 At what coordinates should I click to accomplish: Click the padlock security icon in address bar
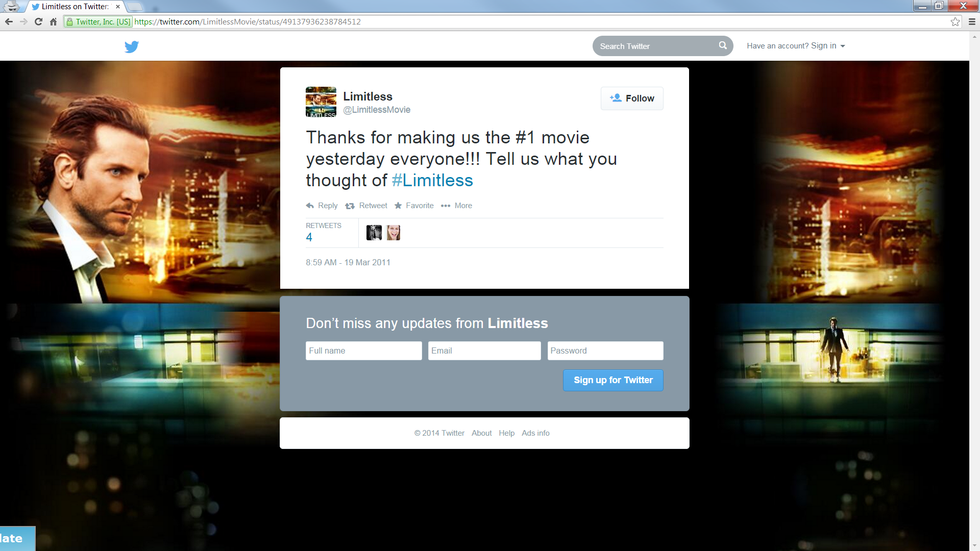pyautogui.click(x=70, y=22)
